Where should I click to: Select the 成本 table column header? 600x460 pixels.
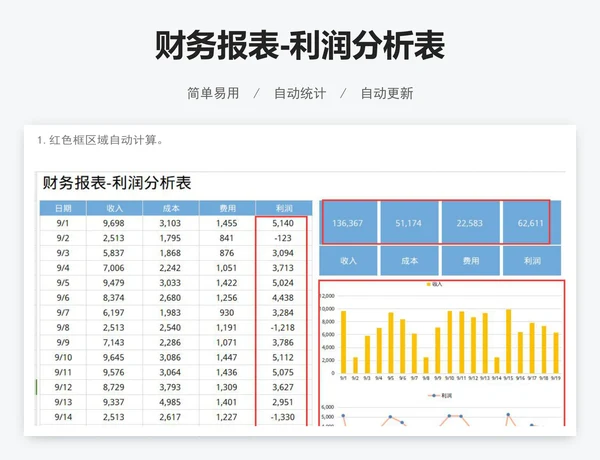(x=171, y=208)
